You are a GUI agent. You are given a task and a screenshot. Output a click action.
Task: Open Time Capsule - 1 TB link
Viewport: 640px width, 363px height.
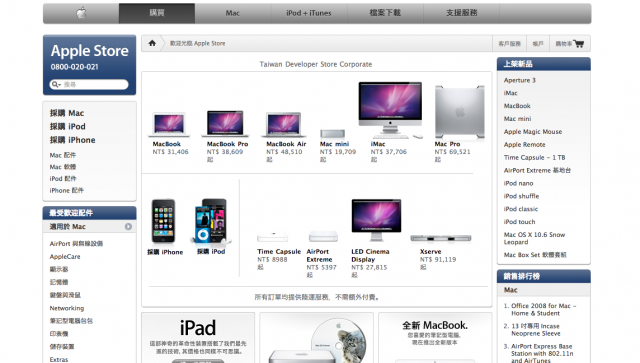(x=535, y=158)
